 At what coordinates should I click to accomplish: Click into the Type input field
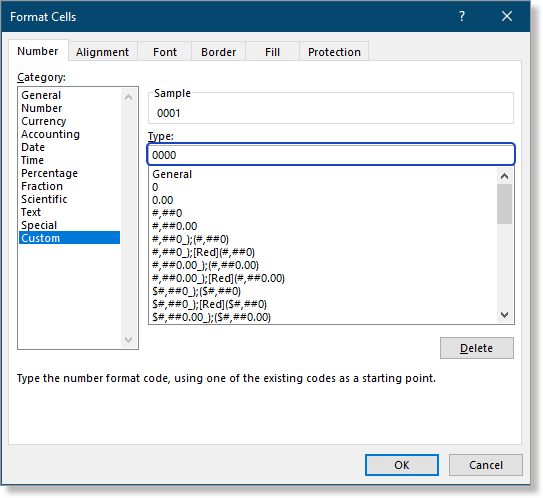pyautogui.click(x=331, y=154)
